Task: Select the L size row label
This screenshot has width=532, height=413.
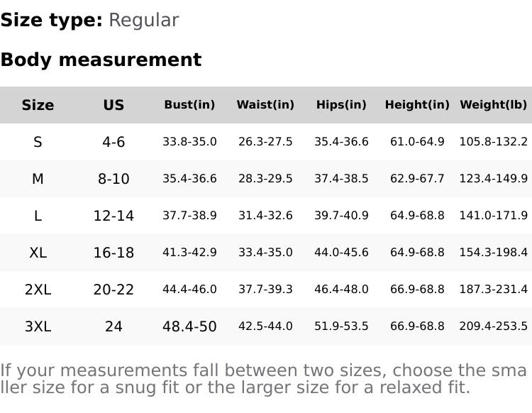Action: [38, 216]
